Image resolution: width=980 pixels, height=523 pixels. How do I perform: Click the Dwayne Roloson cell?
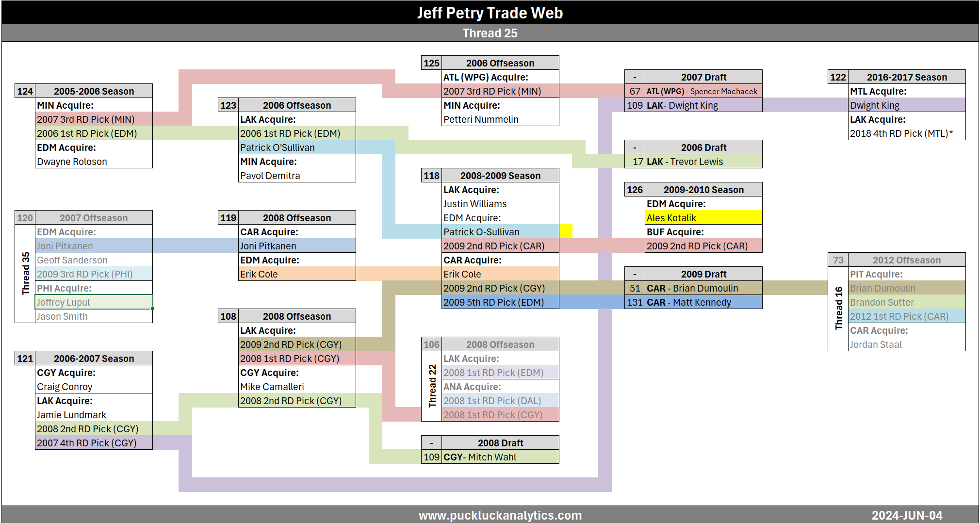pos(93,162)
